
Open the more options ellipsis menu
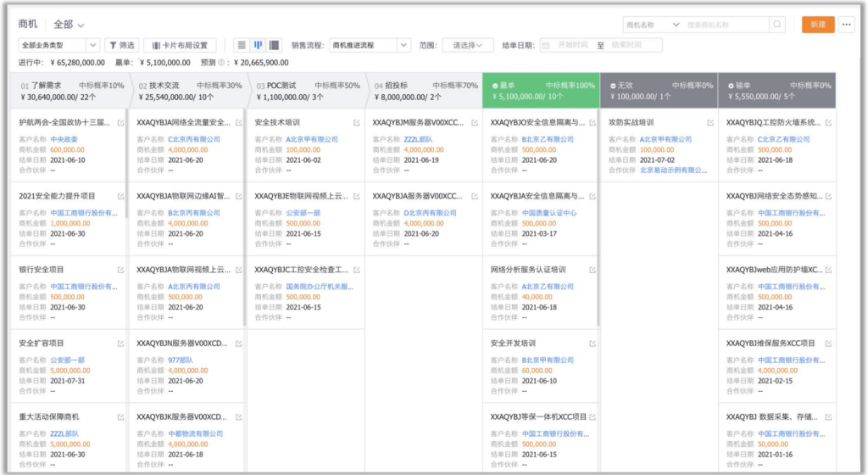point(846,25)
